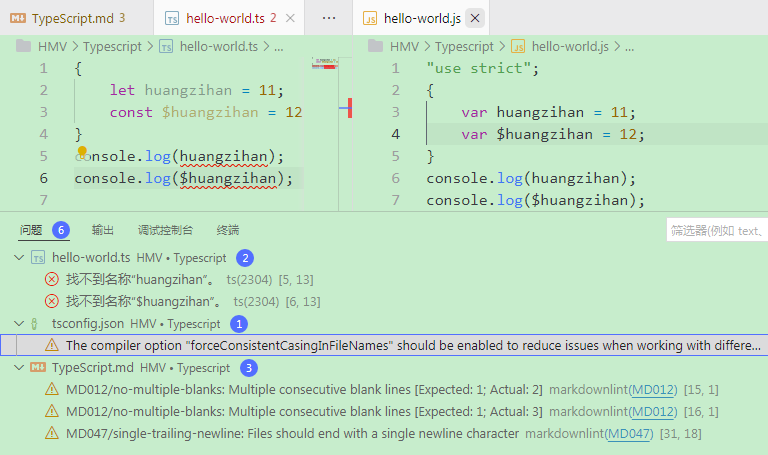Select MD047 single-trailing-newline warning
This screenshot has width=768, height=455.
coord(384,433)
